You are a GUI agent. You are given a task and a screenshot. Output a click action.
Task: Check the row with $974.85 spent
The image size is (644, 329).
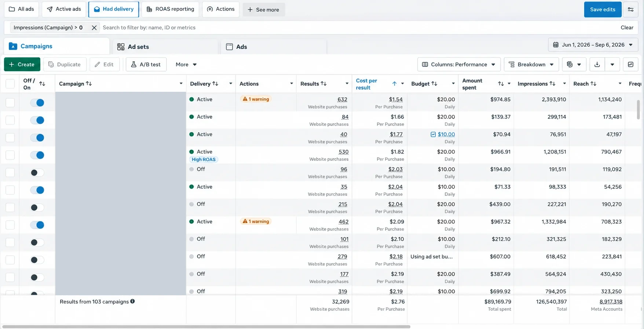pyautogui.click(x=10, y=102)
